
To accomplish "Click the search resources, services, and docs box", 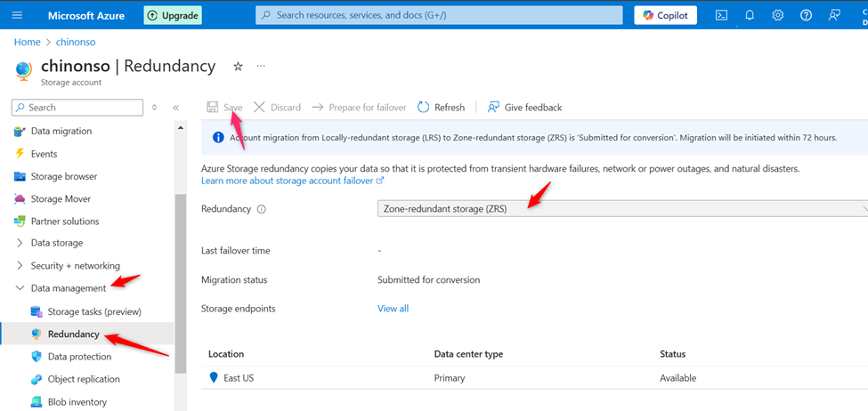I will point(439,15).
